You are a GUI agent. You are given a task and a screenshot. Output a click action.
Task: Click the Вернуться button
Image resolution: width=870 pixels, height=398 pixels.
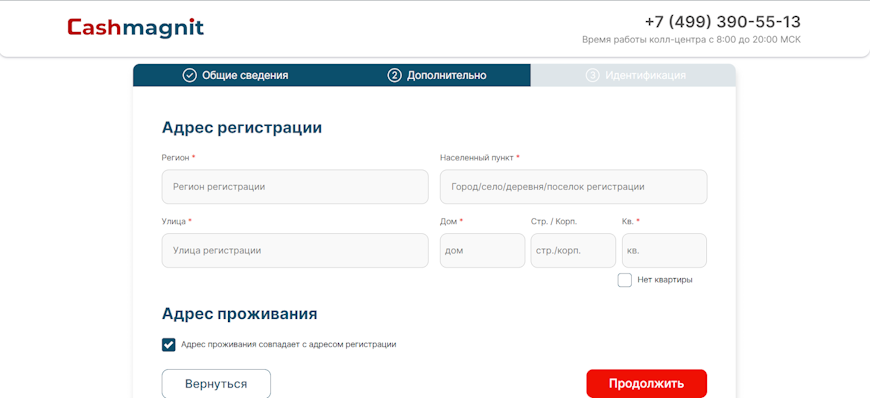click(x=216, y=384)
